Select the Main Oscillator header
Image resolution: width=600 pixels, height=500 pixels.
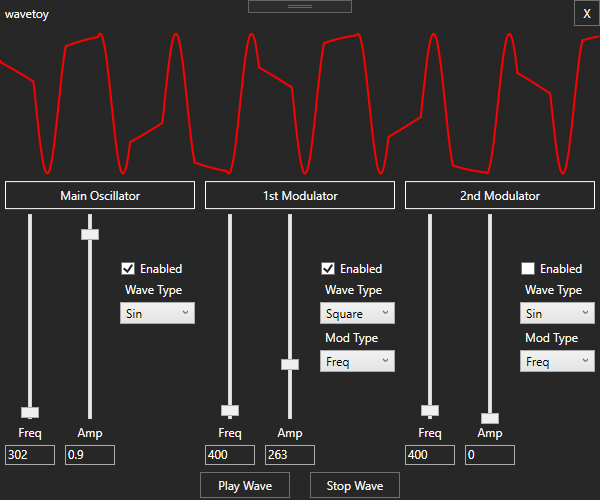[x=100, y=196]
